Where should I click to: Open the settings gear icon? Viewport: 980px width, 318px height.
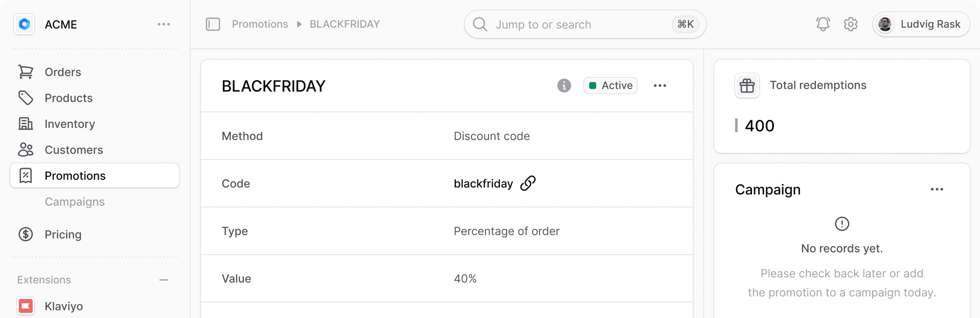point(851,24)
